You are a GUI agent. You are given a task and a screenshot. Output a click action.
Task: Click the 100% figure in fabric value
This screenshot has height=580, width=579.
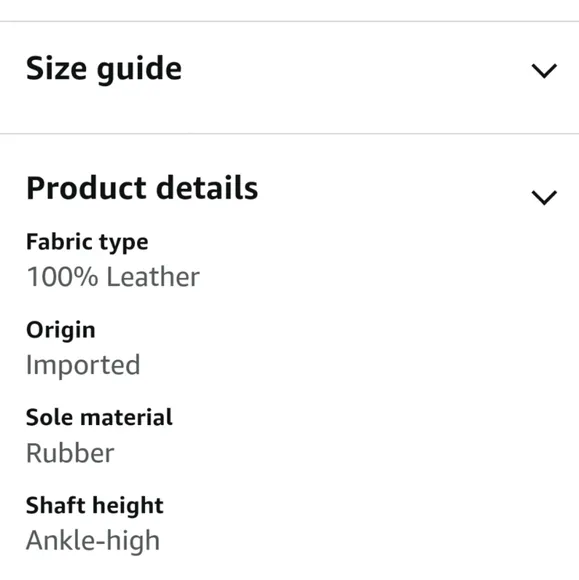tap(62, 277)
